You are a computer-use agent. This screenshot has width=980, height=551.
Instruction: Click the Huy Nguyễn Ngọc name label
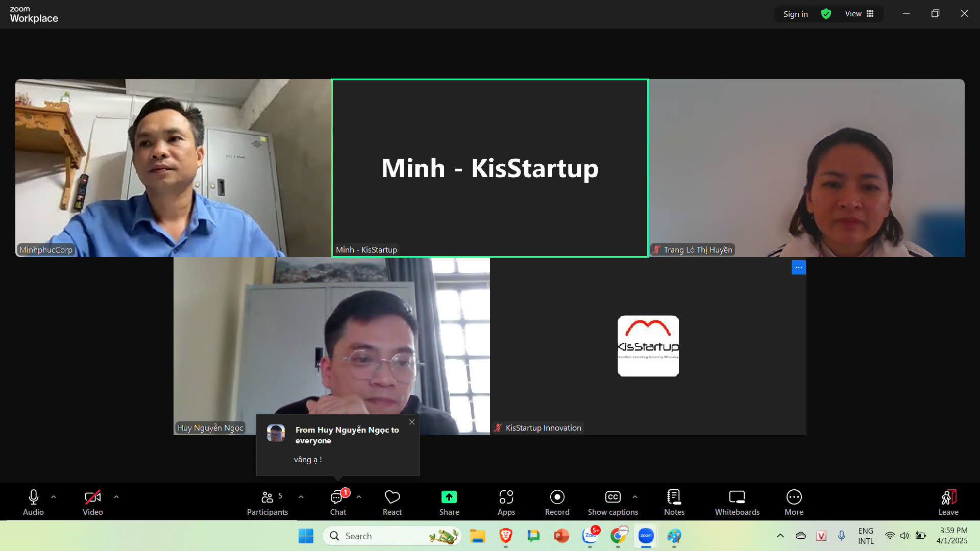pos(210,428)
